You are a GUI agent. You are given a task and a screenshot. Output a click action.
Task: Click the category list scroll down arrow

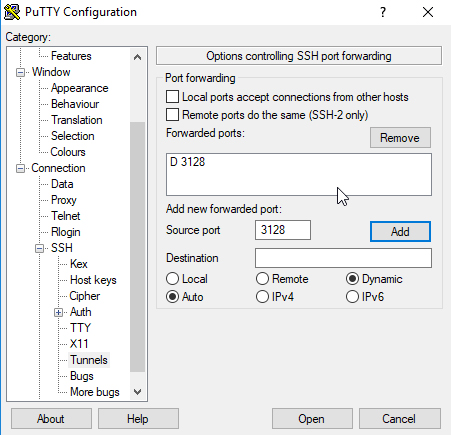tap(137, 392)
